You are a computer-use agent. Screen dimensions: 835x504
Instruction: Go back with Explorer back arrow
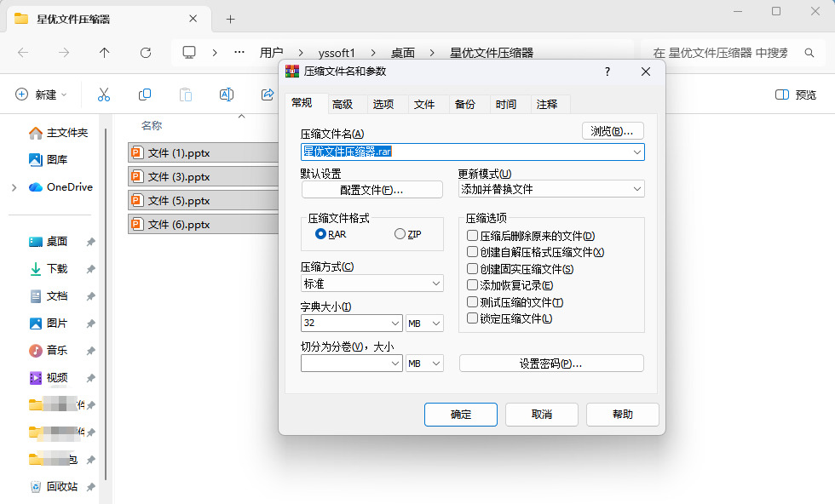(x=23, y=53)
